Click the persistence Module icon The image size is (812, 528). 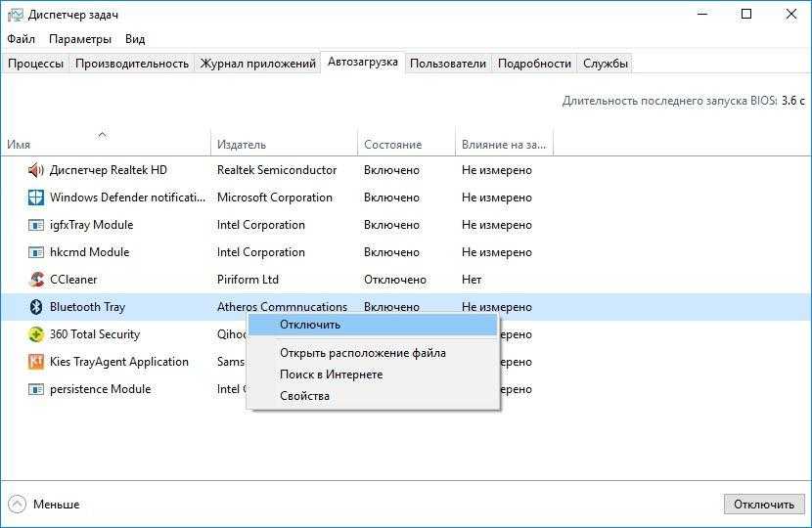36,389
